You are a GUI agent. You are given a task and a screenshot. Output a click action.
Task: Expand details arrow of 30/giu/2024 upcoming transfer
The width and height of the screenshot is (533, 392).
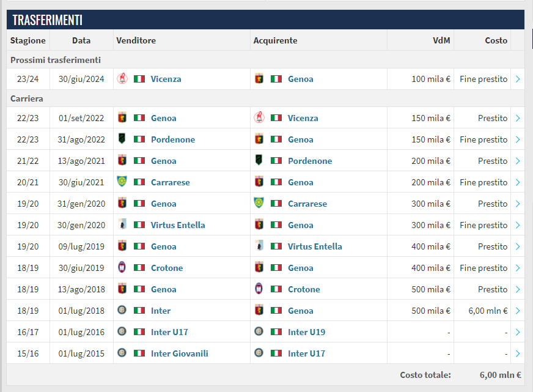click(x=518, y=79)
